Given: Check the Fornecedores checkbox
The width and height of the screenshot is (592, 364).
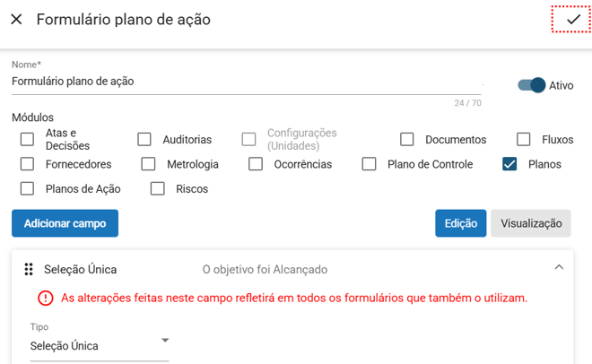Looking at the screenshot, I should 27,164.
